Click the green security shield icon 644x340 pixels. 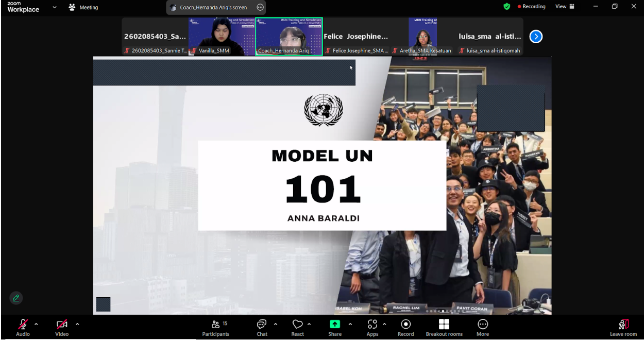tap(507, 7)
